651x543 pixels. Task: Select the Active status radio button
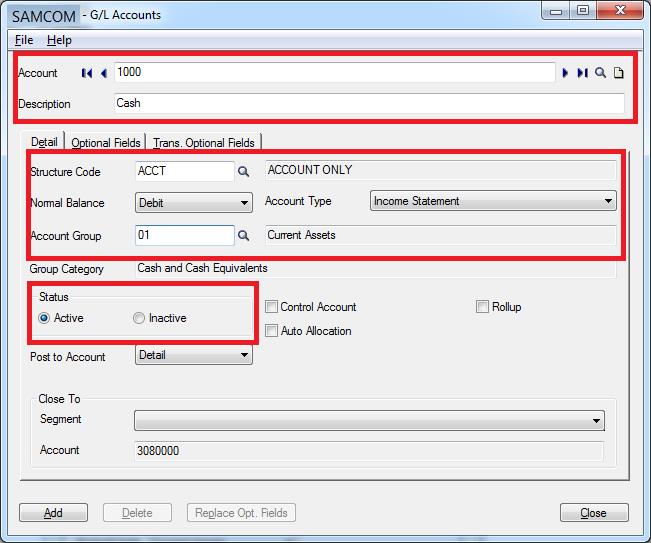[44, 318]
